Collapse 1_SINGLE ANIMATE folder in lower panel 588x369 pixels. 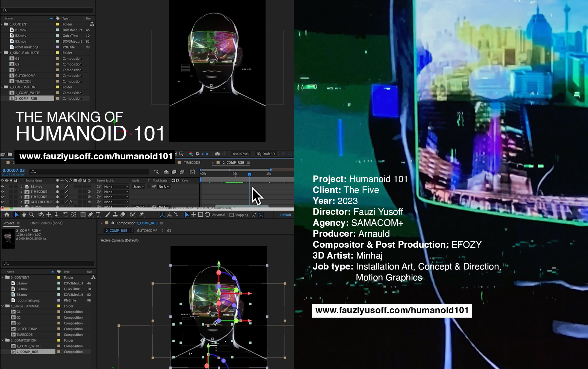3,306
